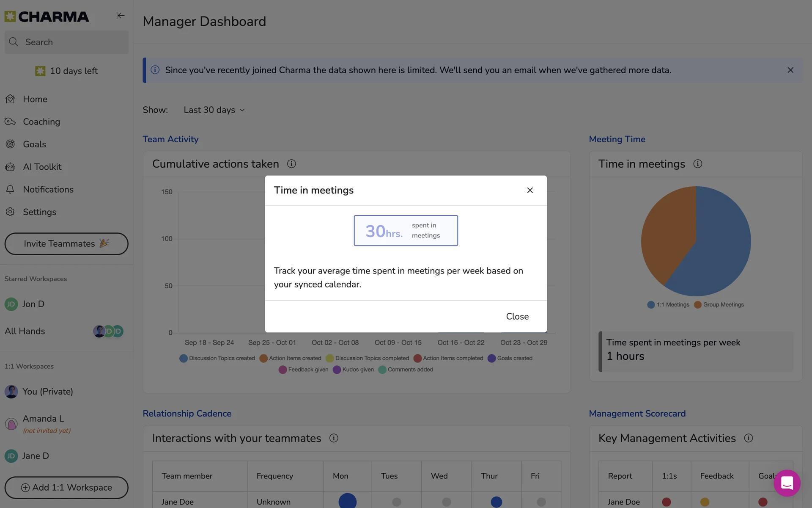812x508 pixels.
Task: Click the info icon beside Cumulative actions taken
Action: coord(291,164)
